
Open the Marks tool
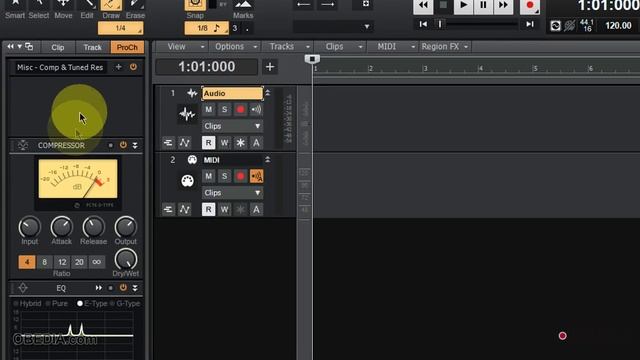click(243, 9)
